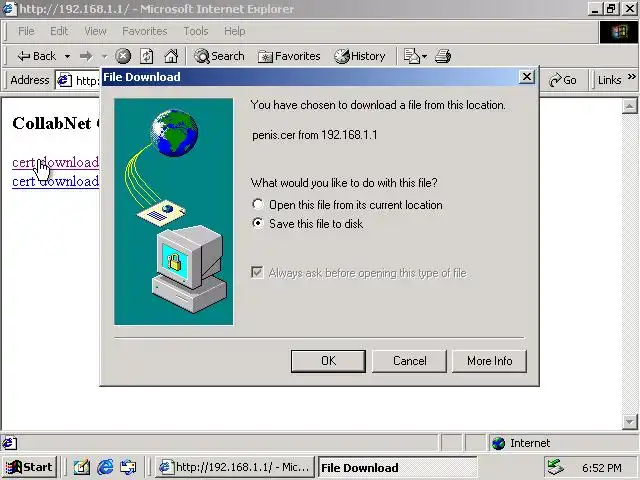Image resolution: width=640 pixels, height=480 pixels.
Task: Open the Help menu
Action: (x=235, y=31)
